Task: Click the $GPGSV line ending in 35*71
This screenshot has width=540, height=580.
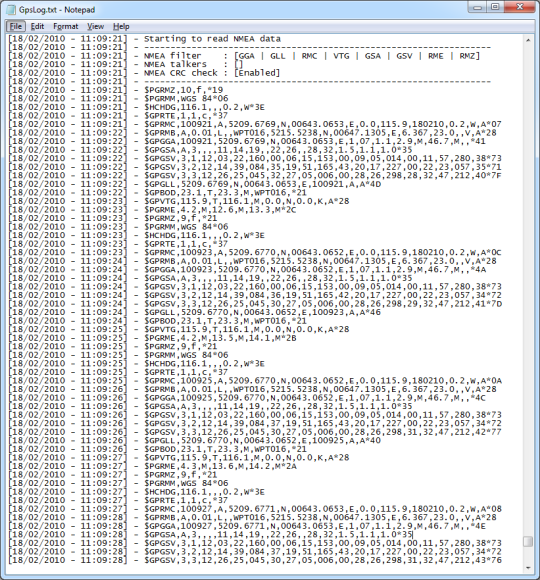Action: pyautogui.click(x=255, y=167)
